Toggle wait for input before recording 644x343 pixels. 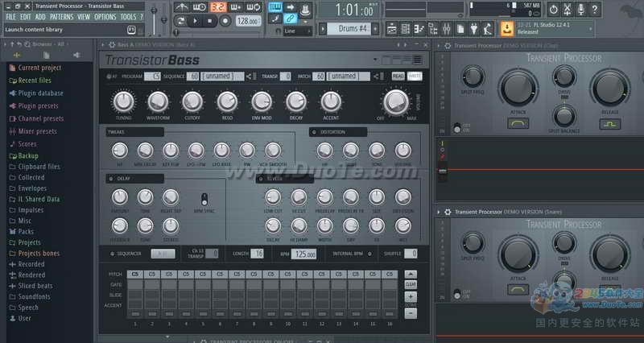pyautogui.click(x=200, y=7)
